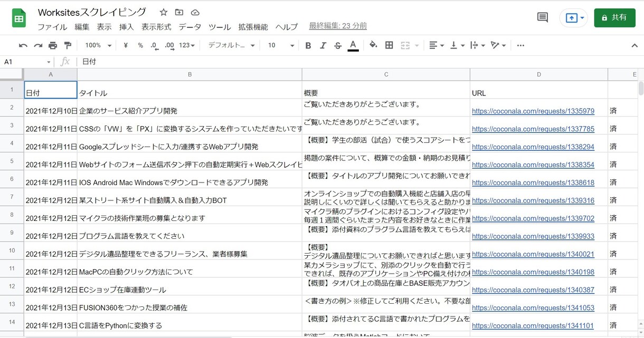Undo the last action
The image size is (644, 338).
click(23, 45)
